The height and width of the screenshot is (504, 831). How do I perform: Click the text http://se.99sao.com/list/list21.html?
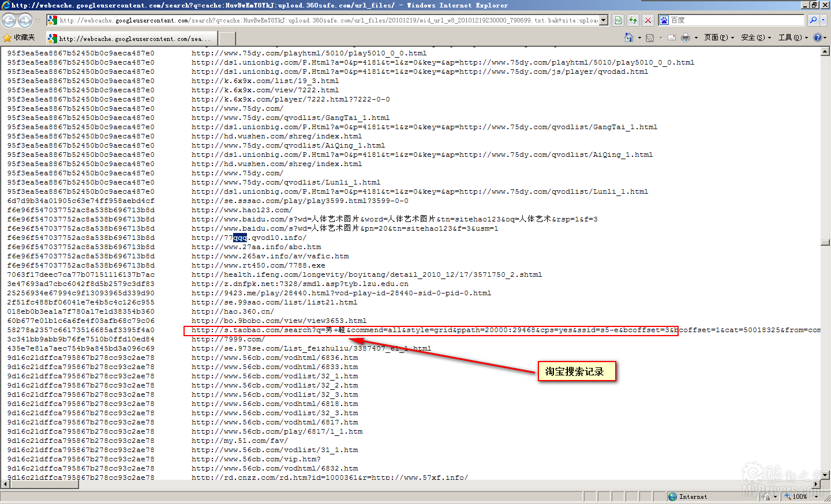(274, 302)
